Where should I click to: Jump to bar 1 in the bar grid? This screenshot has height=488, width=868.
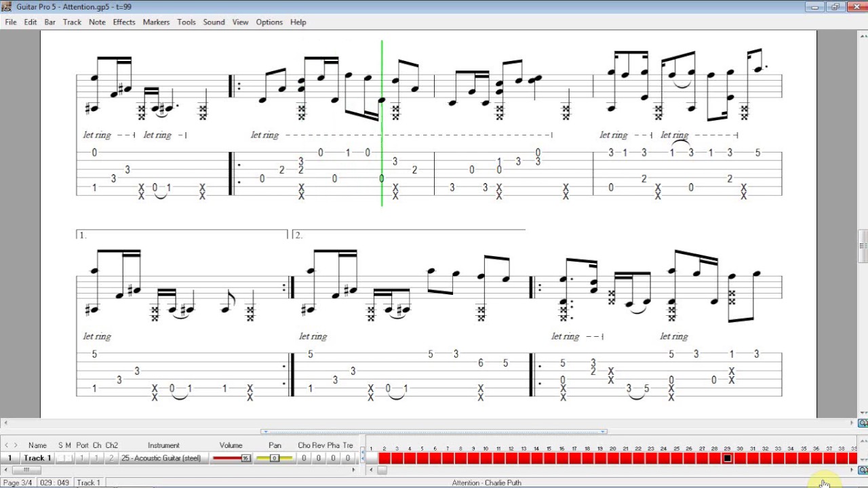coord(372,458)
